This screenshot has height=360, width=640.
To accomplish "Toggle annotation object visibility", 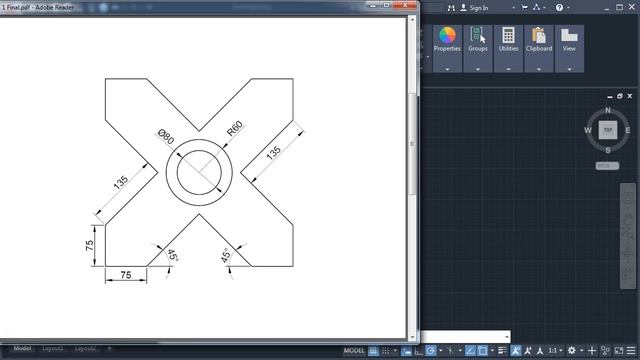I will tap(516, 350).
